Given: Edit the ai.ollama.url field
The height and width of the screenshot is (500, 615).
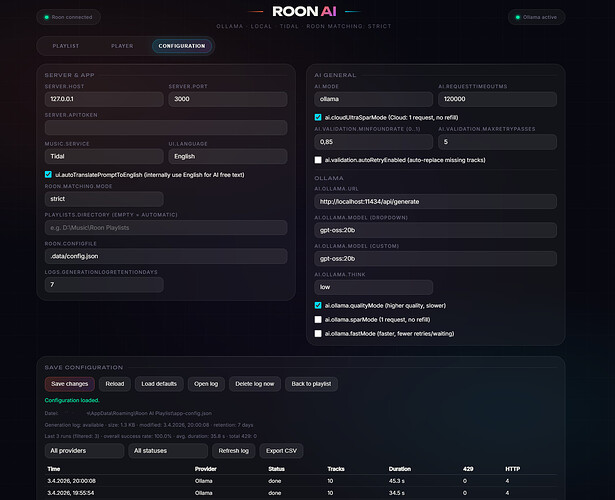Looking at the screenshot, I should click(435, 202).
